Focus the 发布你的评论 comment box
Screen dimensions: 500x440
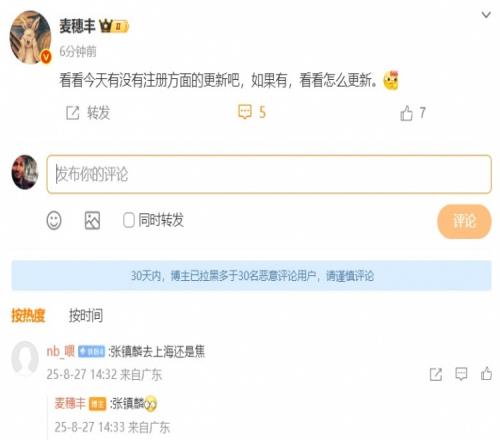point(269,174)
